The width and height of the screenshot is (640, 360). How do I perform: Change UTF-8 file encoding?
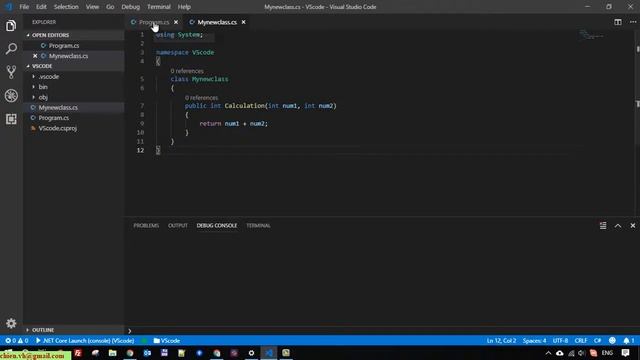(560, 340)
